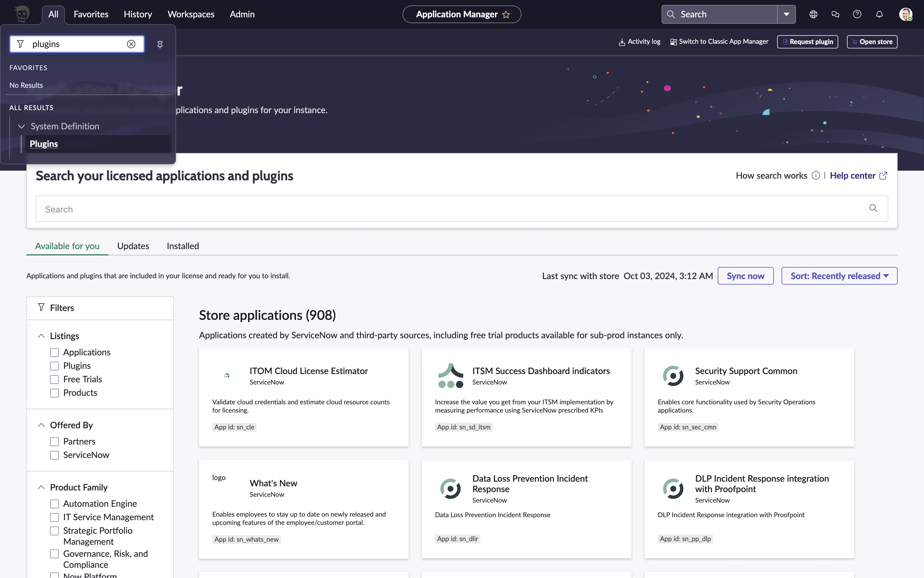Viewport: 924px width, 578px height.
Task: Pin the All menu navigator
Action: click(x=160, y=44)
